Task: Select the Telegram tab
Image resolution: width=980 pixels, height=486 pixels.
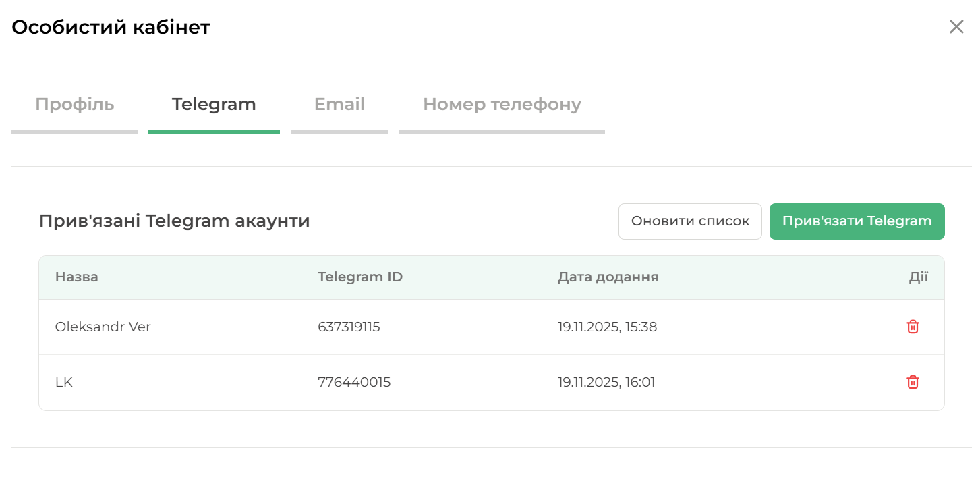Action: [214, 105]
